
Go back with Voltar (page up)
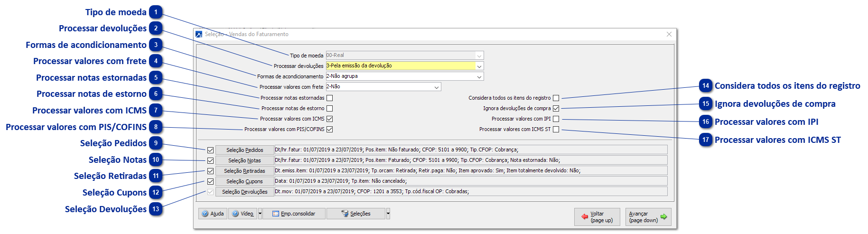tap(597, 217)
